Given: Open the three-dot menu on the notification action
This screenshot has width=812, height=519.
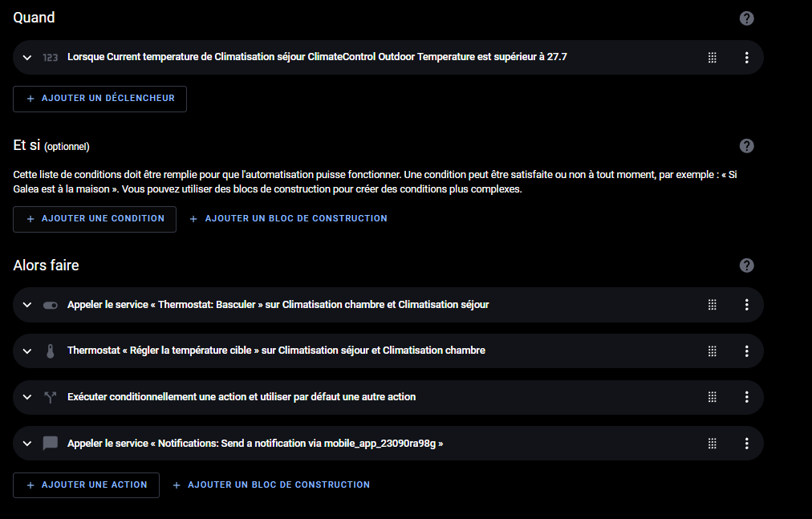Looking at the screenshot, I should pyautogui.click(x=746, y=443).
